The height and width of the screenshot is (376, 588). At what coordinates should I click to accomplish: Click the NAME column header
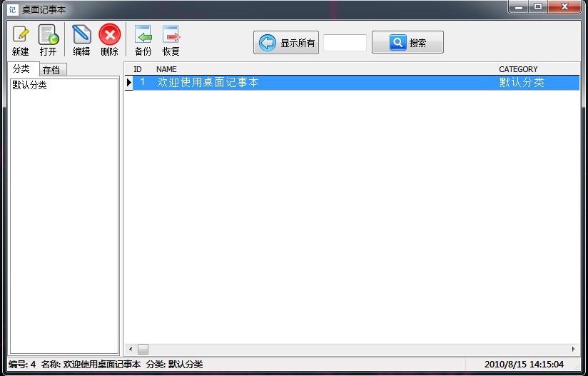click(x=166, y=69)
